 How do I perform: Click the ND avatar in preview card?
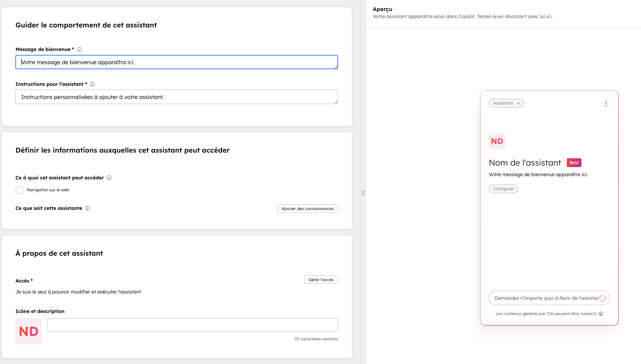tap(497, 141)
